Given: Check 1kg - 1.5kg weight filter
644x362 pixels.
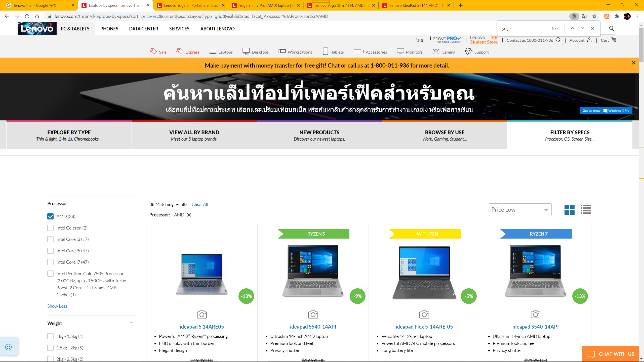Looking at the screenshot, I should pos(50,336).
